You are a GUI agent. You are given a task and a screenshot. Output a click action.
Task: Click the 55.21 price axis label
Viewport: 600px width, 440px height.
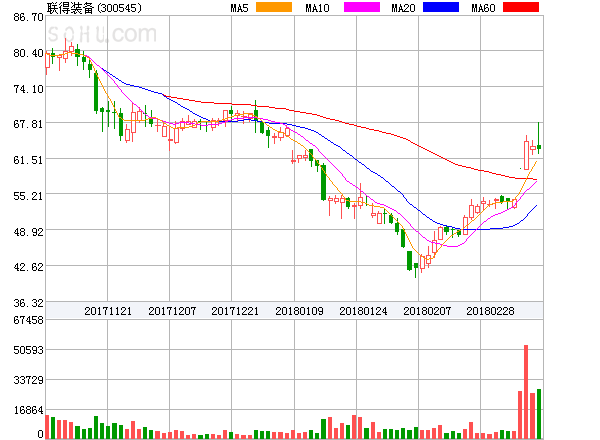(x=28, y=196)
